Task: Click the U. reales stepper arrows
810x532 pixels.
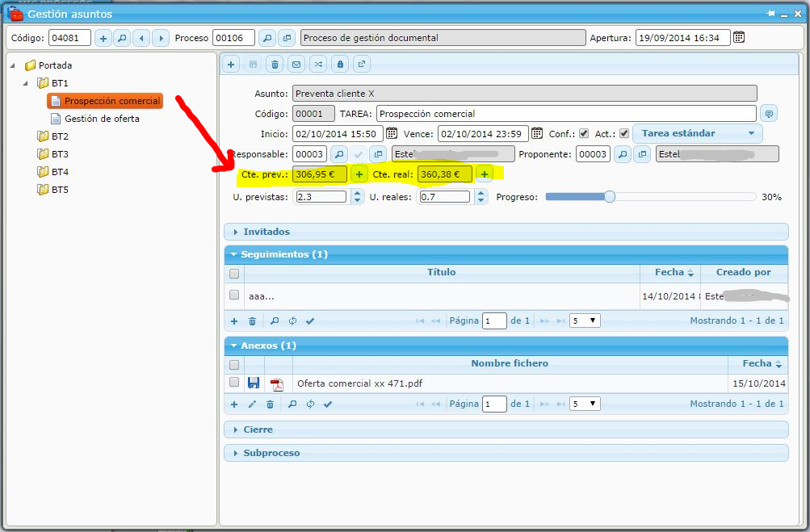Action: (x=481, y=197)
